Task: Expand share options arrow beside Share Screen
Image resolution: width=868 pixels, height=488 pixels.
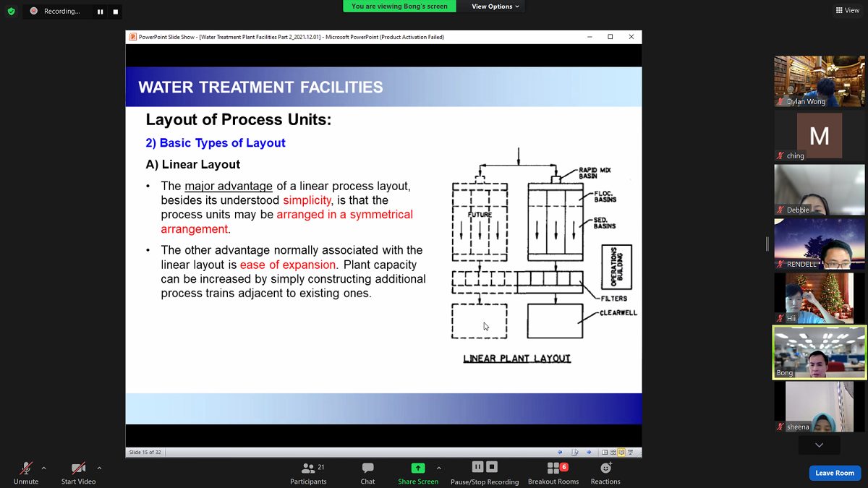Action: point(438,468)
